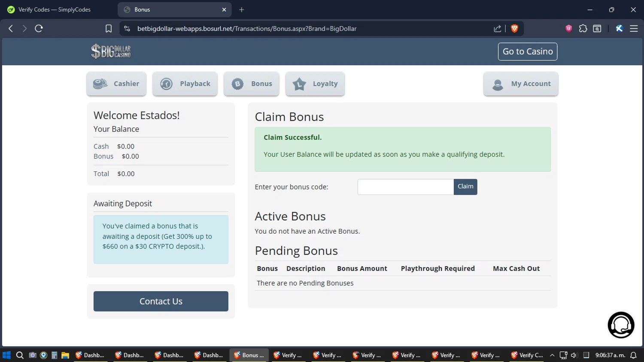Viewport: 644px width, 362px height.
Task: Reload the current page
Action: [39, 28]
